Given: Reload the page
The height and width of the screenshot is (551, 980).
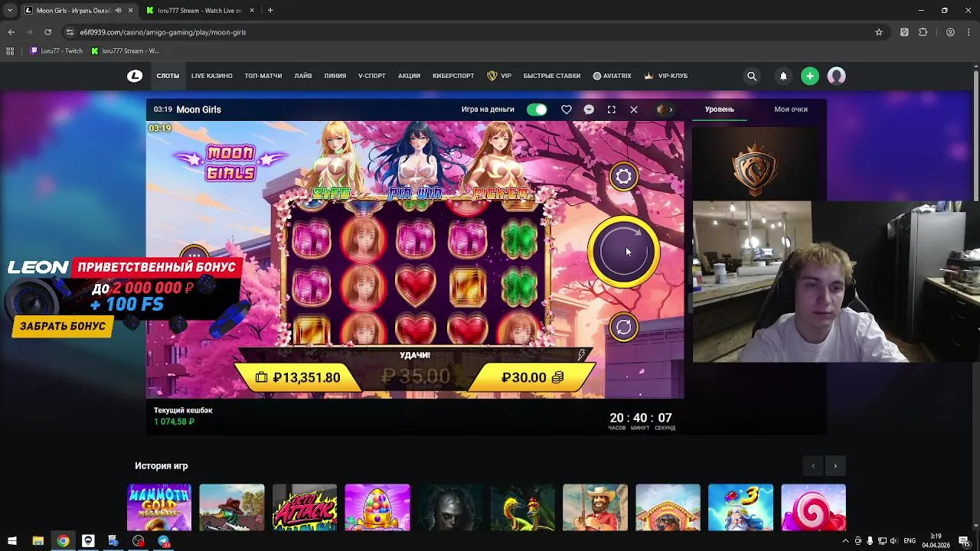Looking at the screenshot, I should (x=47, y=32).
